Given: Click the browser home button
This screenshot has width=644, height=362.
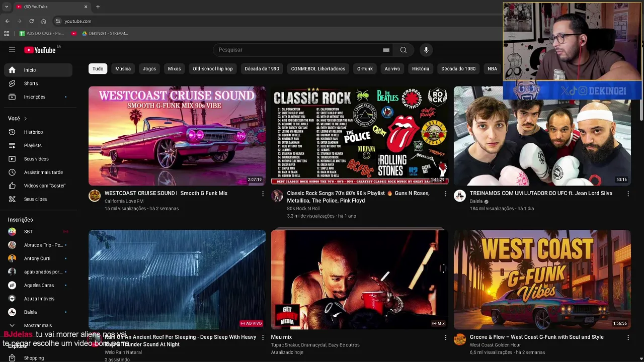Looking at the screenshot, I should tap(43, 21).
